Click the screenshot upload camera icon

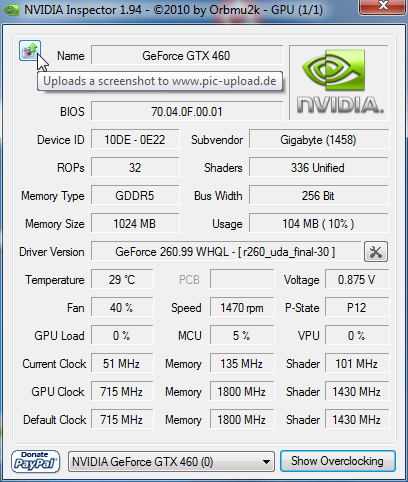(30, 51)
